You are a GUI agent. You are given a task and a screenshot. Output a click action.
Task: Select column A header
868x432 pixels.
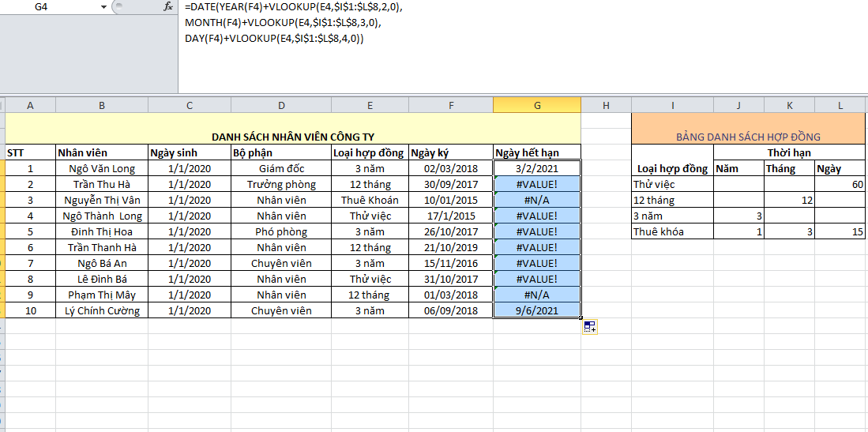click(30, 105)
